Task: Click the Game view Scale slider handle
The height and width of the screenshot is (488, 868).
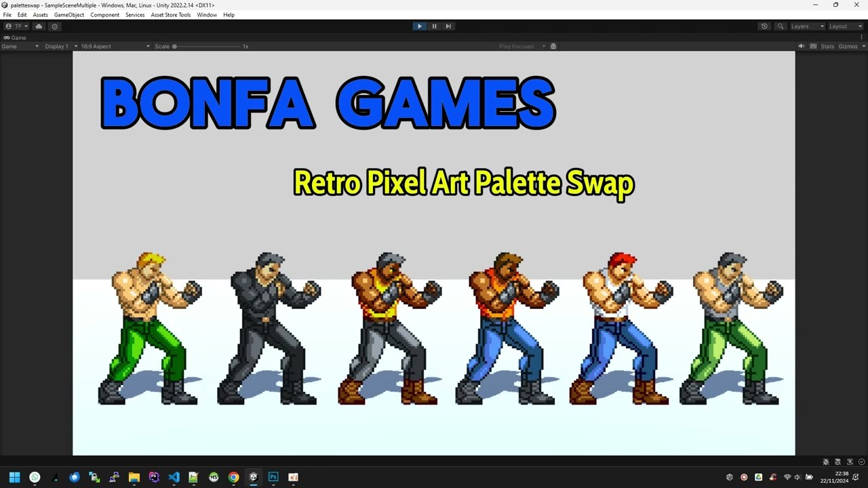Action: click(174, 47)
